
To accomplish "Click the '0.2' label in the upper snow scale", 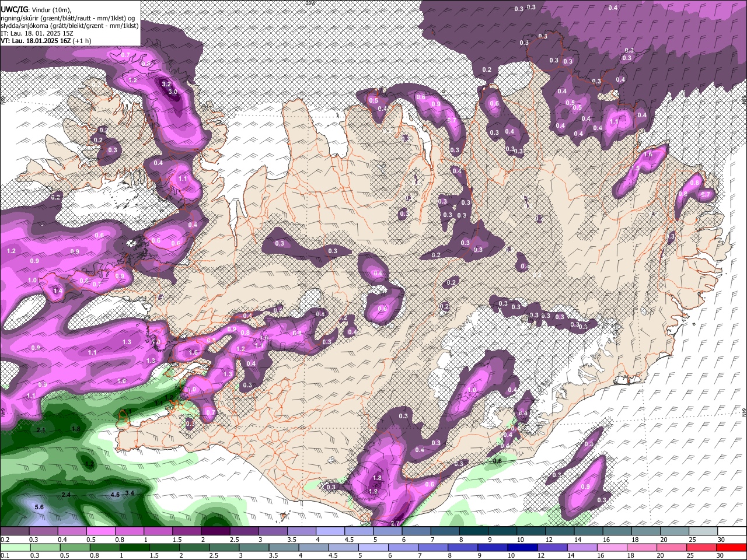I will pos(5,540).
